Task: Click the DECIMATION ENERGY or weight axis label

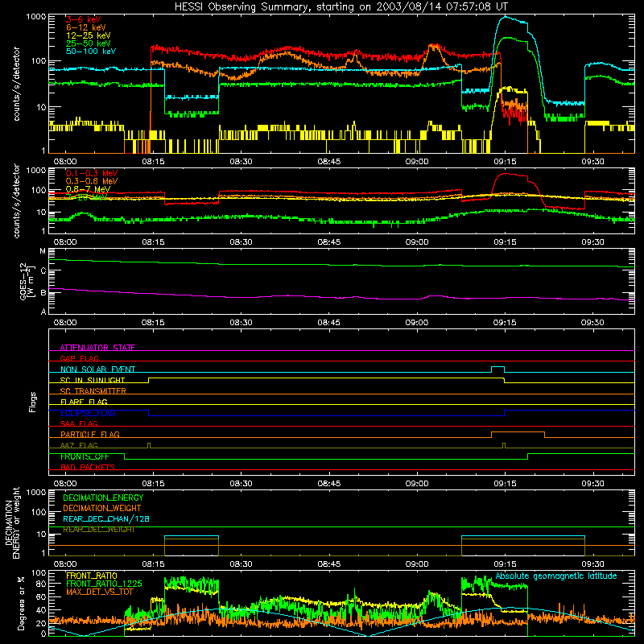Action: point(12,522)
